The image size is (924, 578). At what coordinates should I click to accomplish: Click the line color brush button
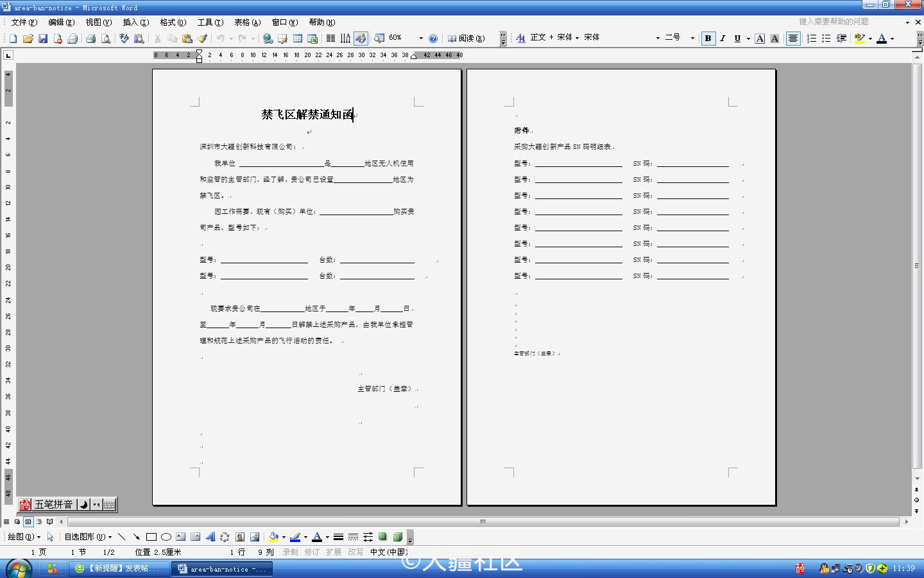295,537
